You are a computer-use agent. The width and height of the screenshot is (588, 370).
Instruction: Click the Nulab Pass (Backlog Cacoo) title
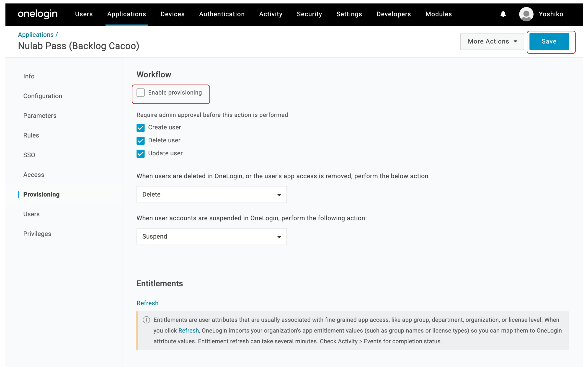pyautogui.click(x=79, y=46)
